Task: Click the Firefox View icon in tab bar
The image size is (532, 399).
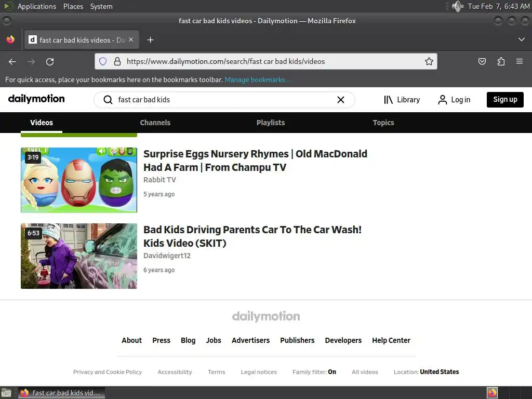Action: tap(10, 39)
